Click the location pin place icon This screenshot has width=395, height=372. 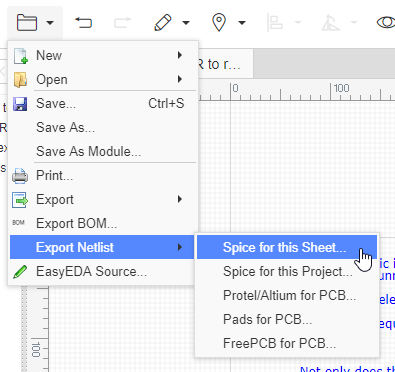[x=219, y=23]
